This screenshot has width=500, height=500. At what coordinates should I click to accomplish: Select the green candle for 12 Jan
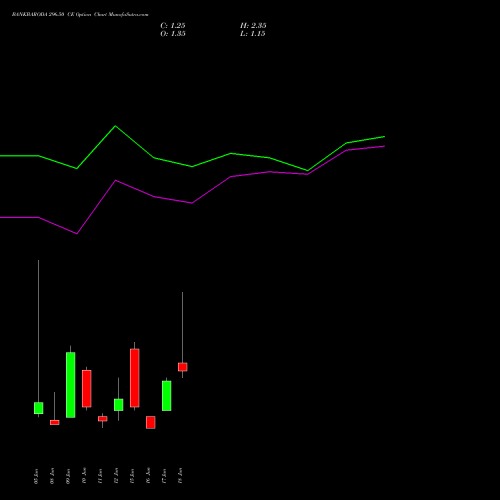click(x=119, y=405)
